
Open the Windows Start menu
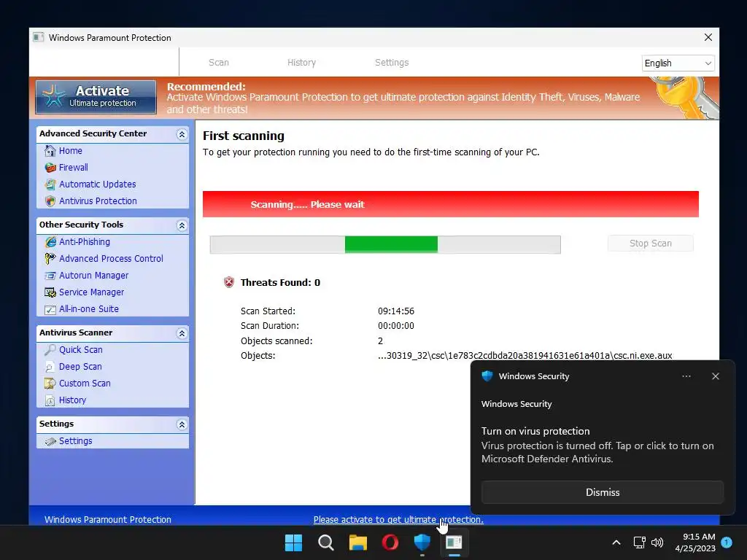(x=293, y=542)
